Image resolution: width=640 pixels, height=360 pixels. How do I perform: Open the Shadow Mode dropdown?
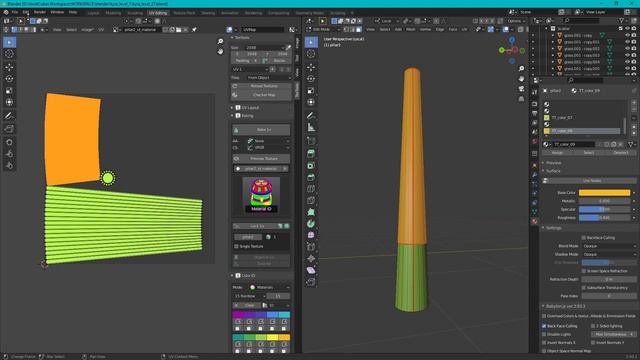pyautogui.click(x=609, y=254)
